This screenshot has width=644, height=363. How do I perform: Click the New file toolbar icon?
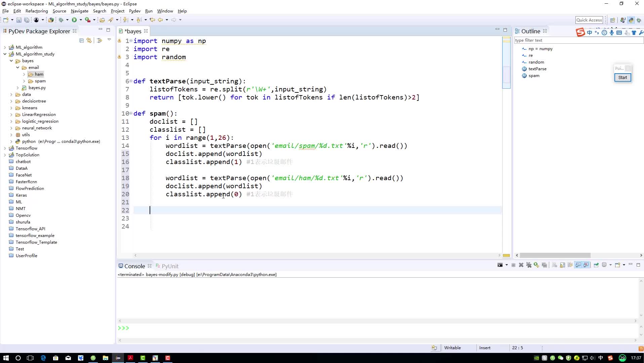tap(6, 20)
